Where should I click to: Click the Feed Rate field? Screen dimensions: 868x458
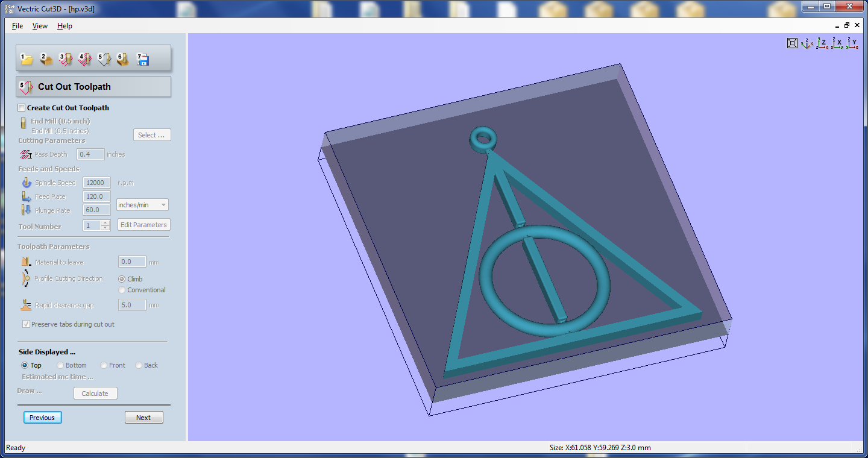96,196
